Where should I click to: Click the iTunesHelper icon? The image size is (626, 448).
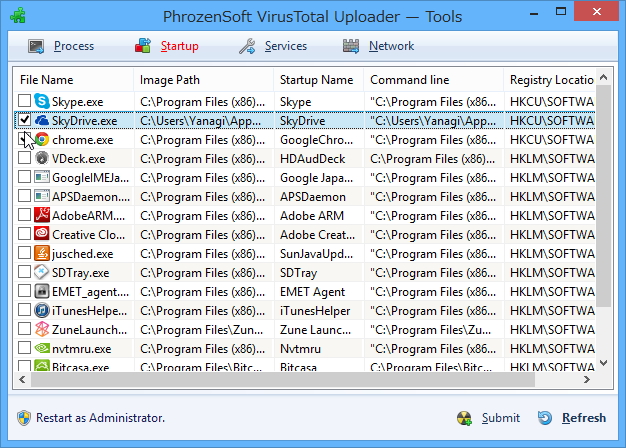pos(42,310)
